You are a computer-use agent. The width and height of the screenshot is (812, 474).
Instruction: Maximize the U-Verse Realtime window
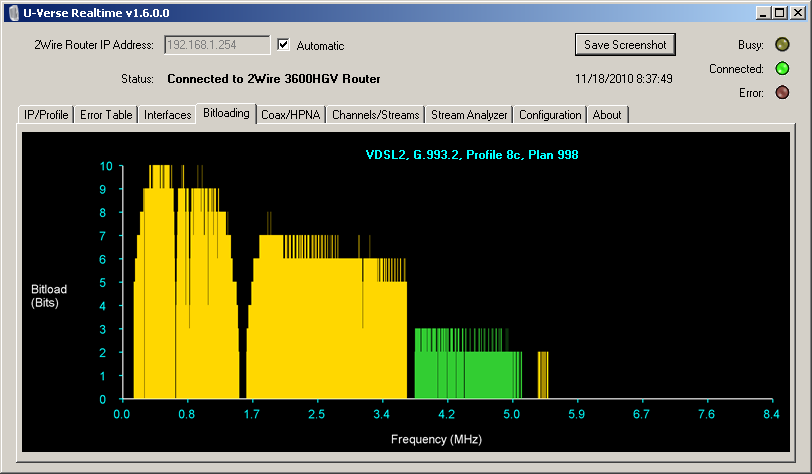click(780, 11)
